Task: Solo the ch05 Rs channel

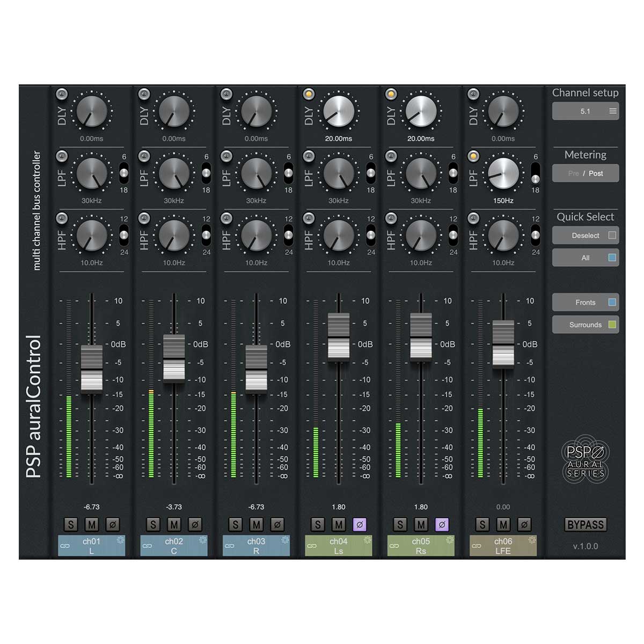Action: pyautogui.click(x=400, y=524)
